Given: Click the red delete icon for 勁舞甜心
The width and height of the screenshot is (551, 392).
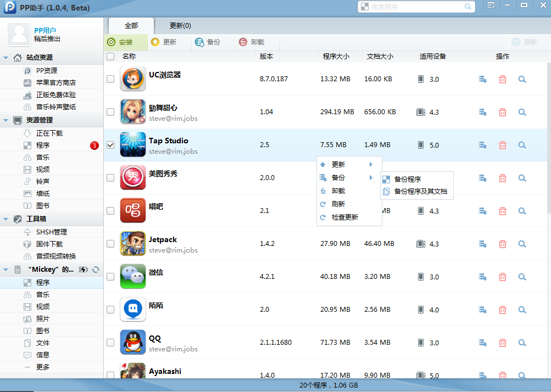Looking at the screenshot, I should pyautogui.click(x=502, y=113).
